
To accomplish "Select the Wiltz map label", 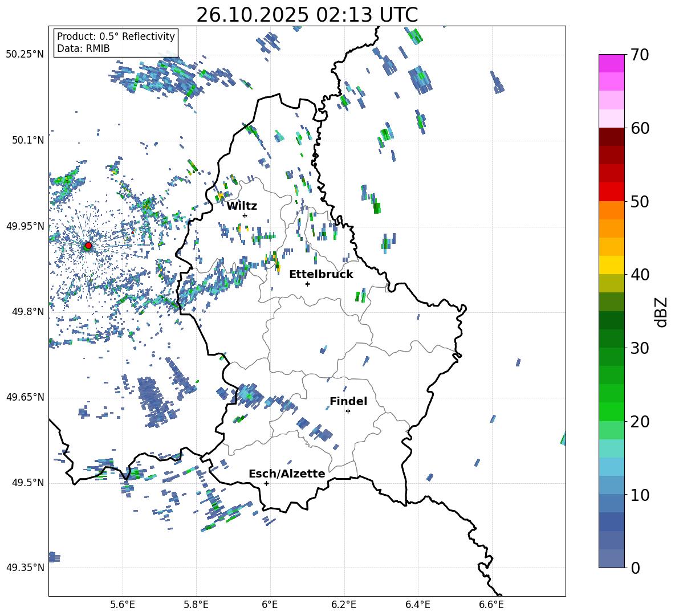I will point(242,206).
